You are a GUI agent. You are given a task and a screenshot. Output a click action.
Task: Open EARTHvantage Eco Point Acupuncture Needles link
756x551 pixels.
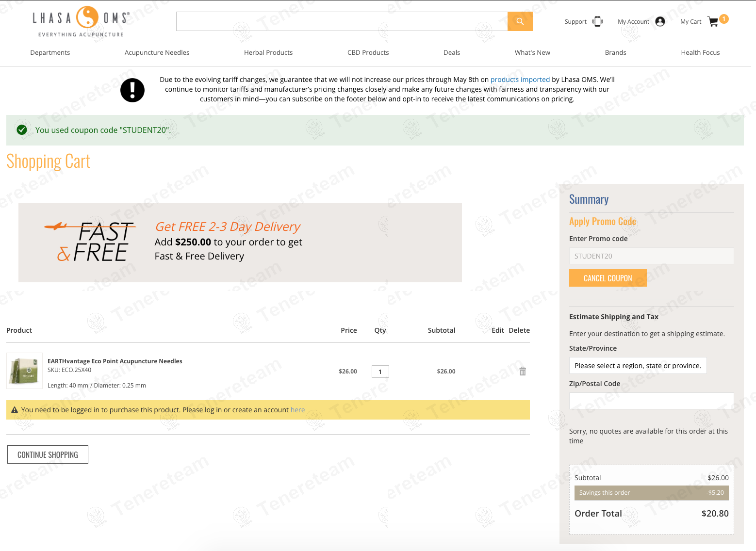coord(115,361)
